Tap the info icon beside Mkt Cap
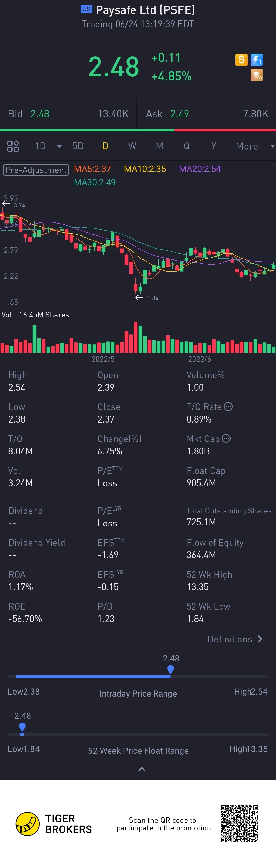Viewport: 276px width, 868px height. 226,438
